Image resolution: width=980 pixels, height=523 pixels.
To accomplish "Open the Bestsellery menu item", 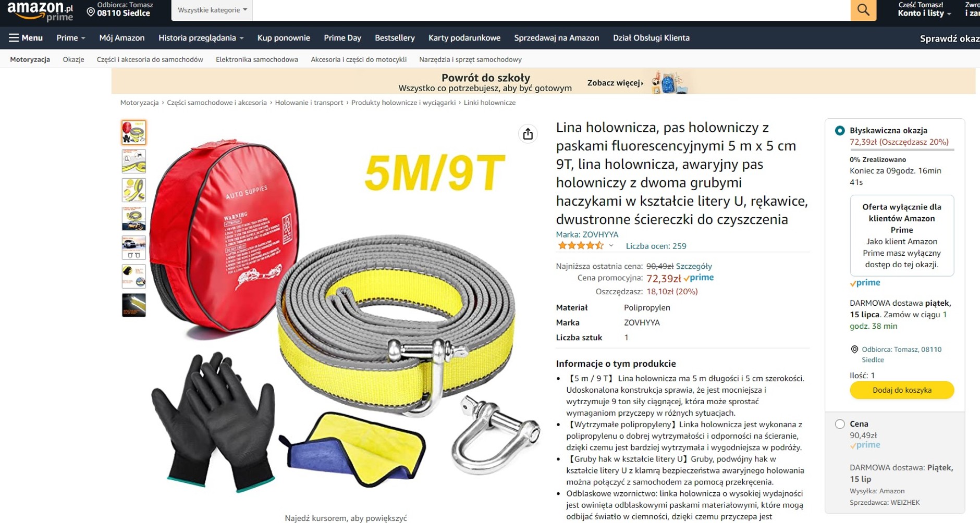I will [395, 38].
